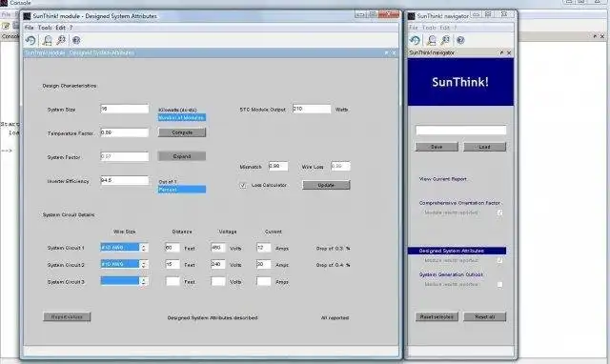Open the ? help menu in module window

[x=71, y=28]
